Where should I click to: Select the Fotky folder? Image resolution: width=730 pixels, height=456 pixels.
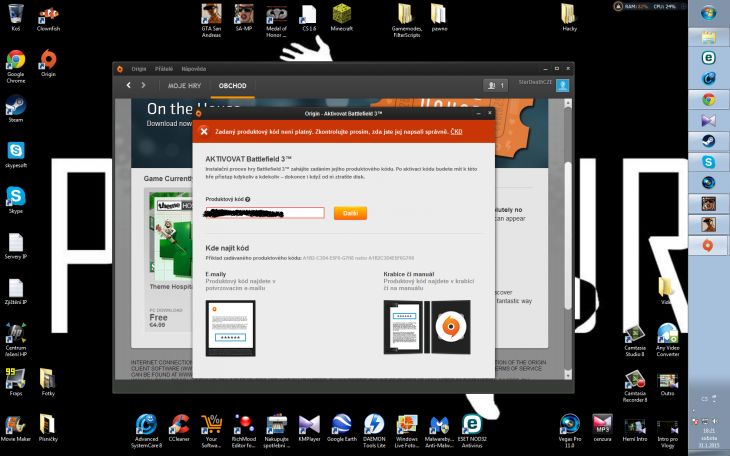pyautogui.click(x=48, y=382)
